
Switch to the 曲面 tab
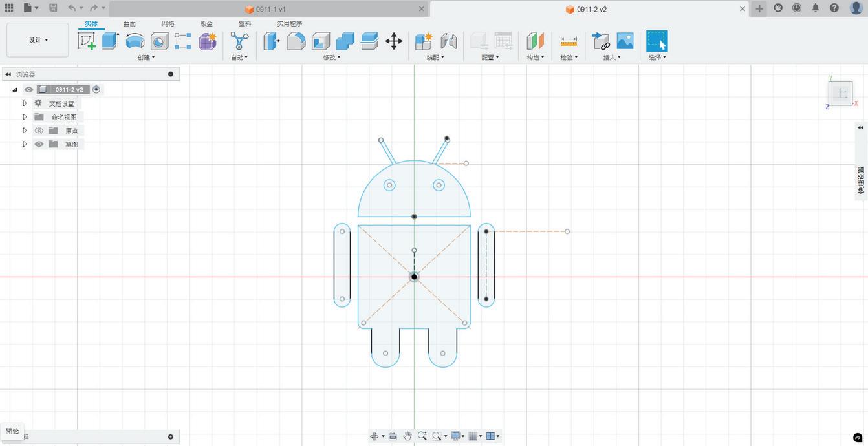pyautogui.click(x=129, y=23)
